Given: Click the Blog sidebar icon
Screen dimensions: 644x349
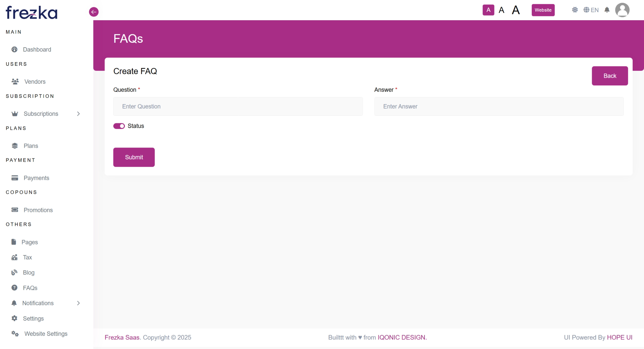Looking at the screenshot, I should click(x=14, y=273).
